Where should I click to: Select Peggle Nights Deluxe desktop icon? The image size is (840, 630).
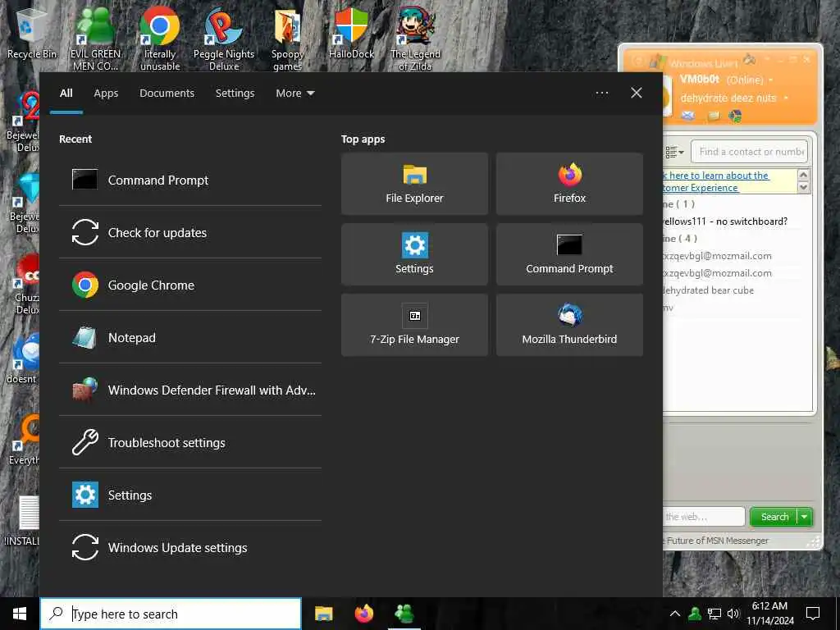(x=224, y=39)
